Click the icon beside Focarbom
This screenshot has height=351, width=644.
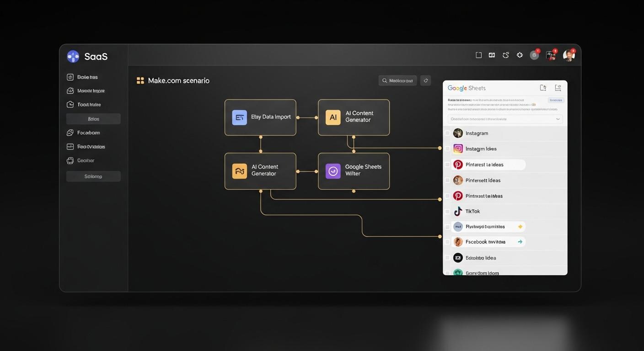tap(70, 133)
